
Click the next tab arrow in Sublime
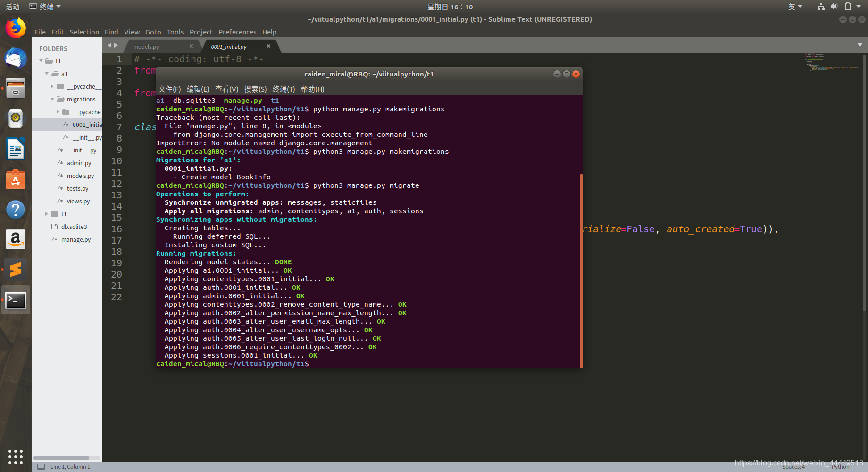tap(116, 45)
